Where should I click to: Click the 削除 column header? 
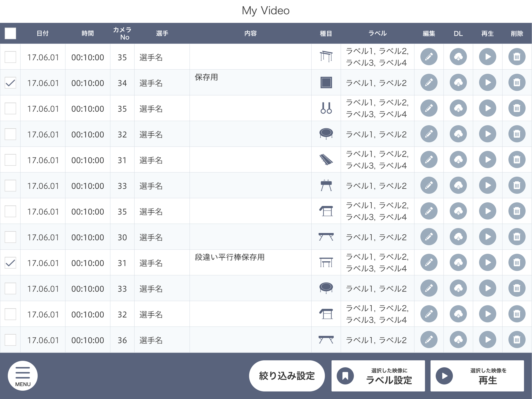coord(517,34)
